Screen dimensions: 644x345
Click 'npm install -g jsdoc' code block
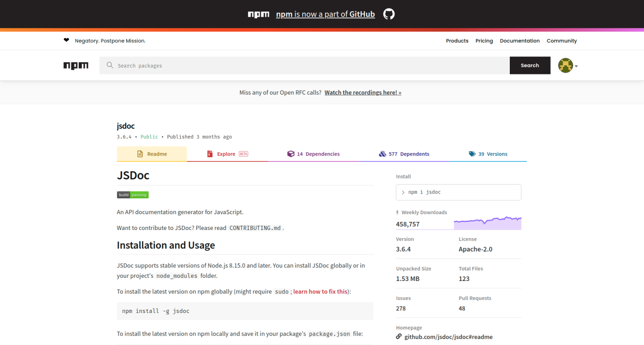pyautogui.click(x=245, y=311)
